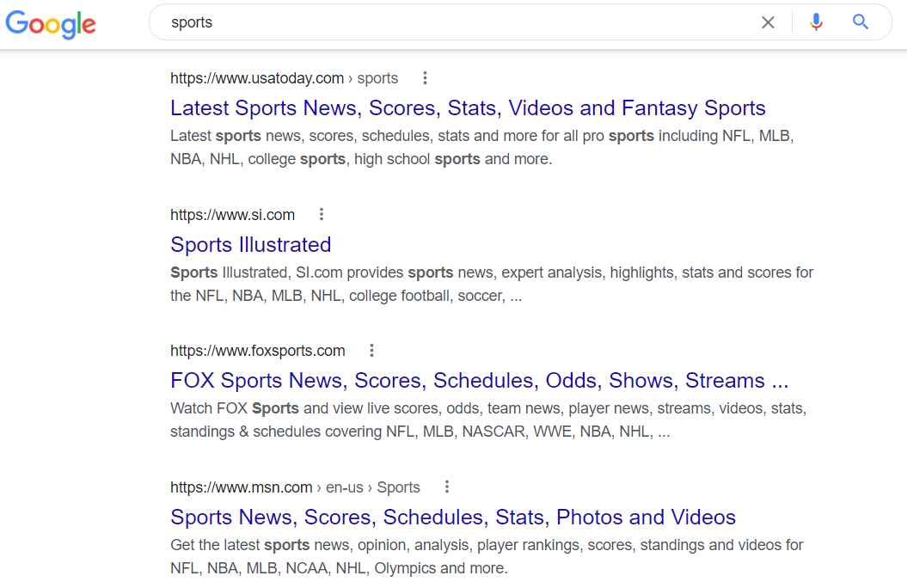Click the https://www.msn.com › en-us › Sports URL
The height and width of the screenshot is (588, 907).
tap(295, 487)
